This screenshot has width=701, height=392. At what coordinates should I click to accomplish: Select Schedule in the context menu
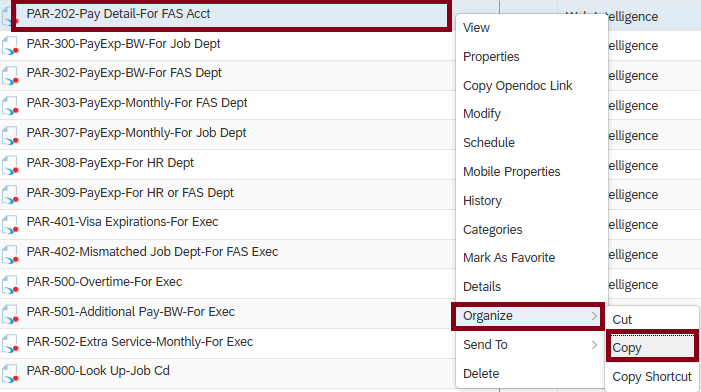coord(489,143)
